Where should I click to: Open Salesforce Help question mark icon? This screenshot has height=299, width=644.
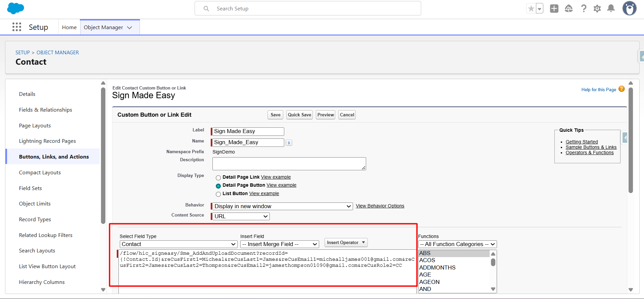click(x=584, y=9)
